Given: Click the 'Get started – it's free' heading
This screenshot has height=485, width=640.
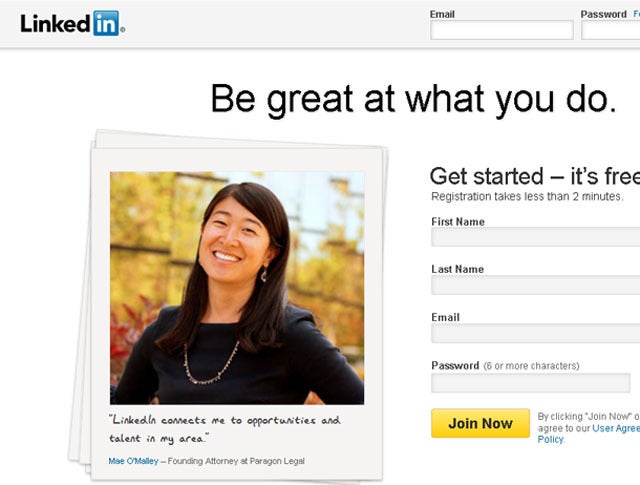Looking at the screenshot, I should pos(535,176).
